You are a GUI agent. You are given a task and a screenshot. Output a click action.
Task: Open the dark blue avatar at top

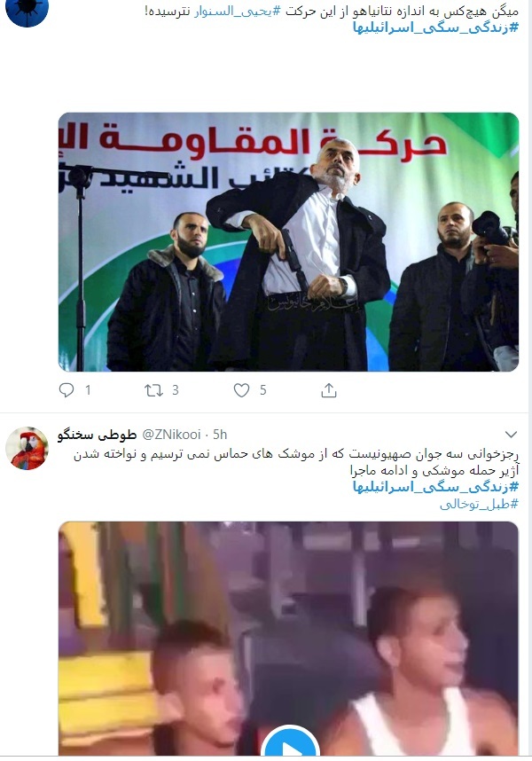pos(27,10)
